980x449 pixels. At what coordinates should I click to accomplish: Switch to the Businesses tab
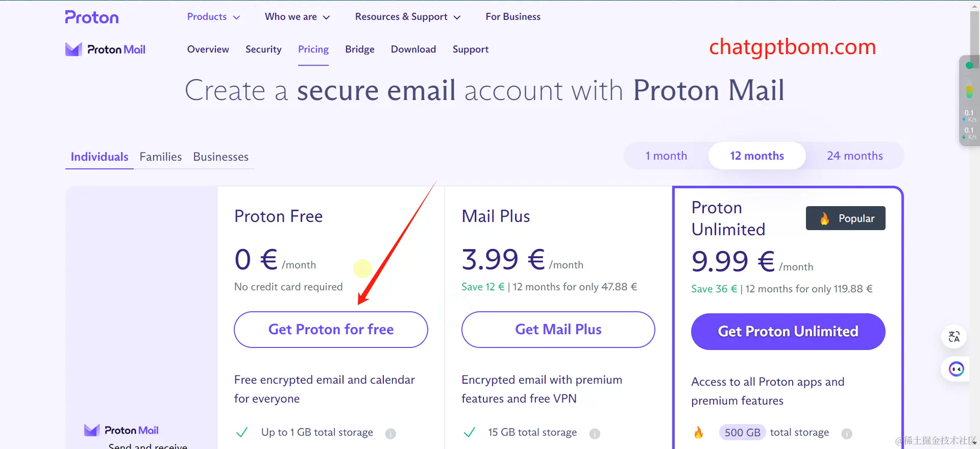coord(220,157)
